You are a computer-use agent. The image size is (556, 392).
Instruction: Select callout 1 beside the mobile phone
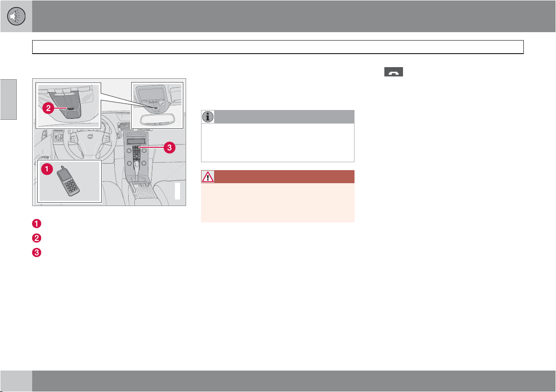pyautogui.click(x=47, y=169)
